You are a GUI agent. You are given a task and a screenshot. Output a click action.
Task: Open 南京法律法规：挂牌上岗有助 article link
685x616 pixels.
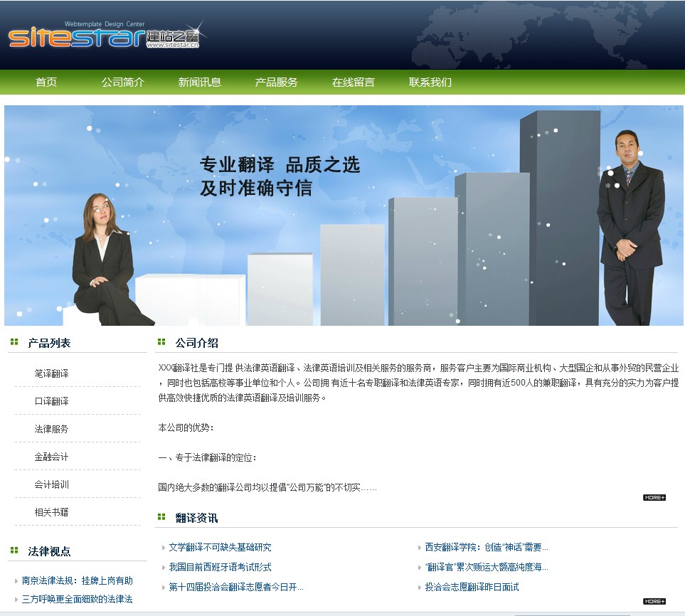(x=78, y=580)
